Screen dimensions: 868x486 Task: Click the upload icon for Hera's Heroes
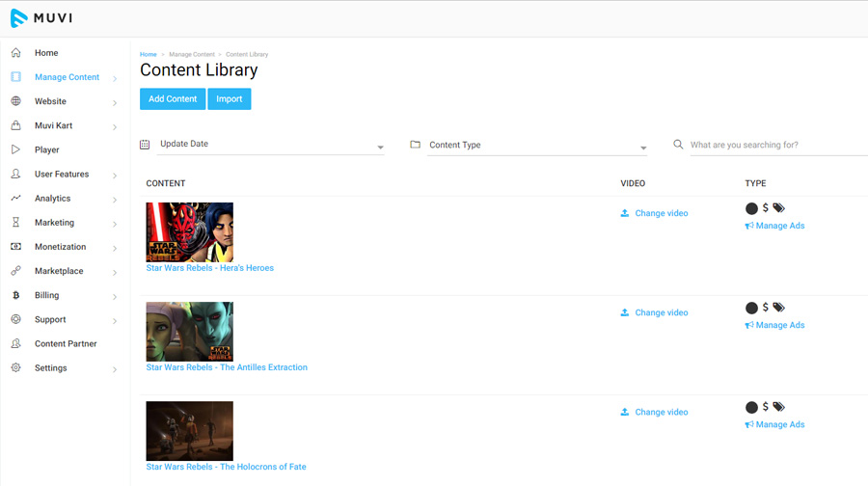click(624, 213)
